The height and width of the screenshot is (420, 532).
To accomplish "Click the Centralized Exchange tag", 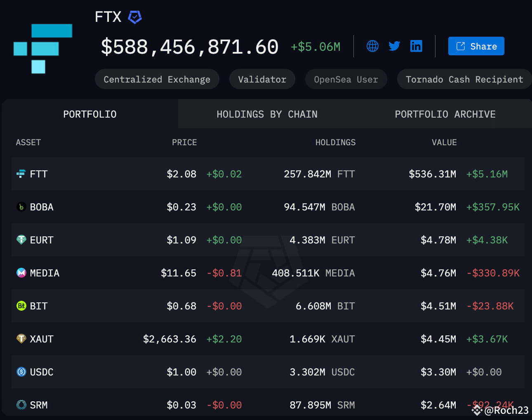I will [x=157, y=79].
